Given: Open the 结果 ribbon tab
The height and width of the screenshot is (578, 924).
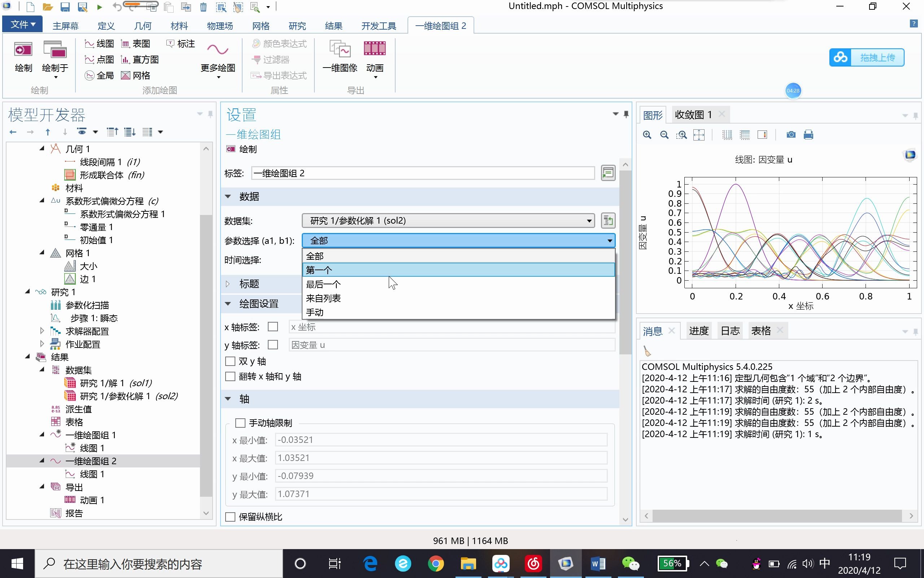Looking at the screenshot, I should coord(334,26).
